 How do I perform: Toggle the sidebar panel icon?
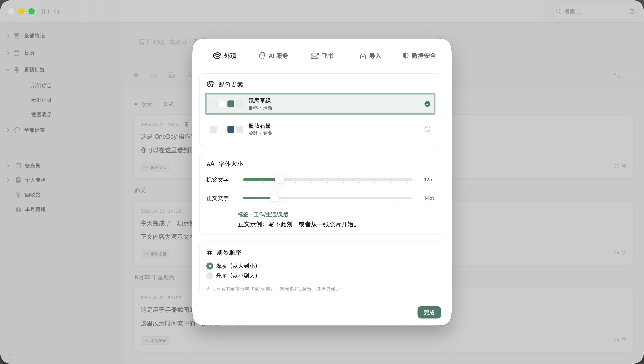tap(45, 12)
